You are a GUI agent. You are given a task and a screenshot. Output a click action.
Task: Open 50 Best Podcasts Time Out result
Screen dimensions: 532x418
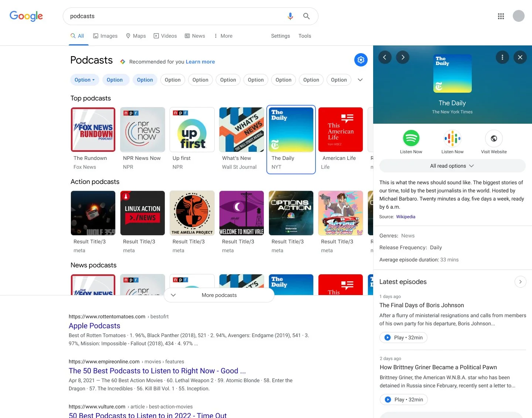tap(148, 415)
